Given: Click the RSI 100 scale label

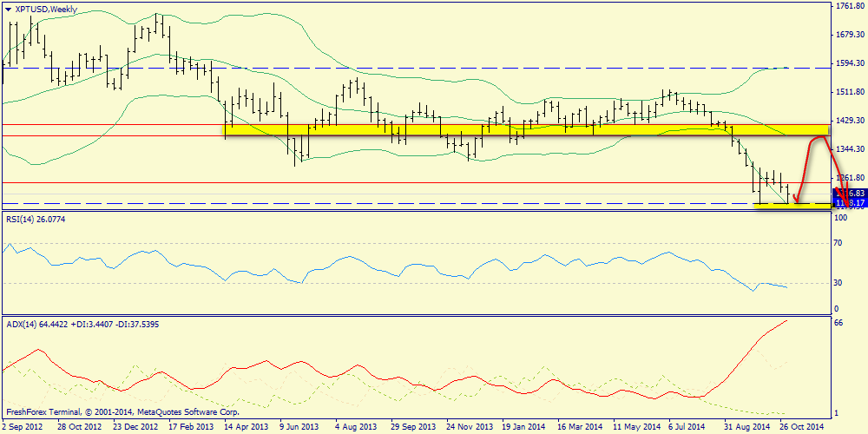Looking at the screenshot, I should pos(840,219).
